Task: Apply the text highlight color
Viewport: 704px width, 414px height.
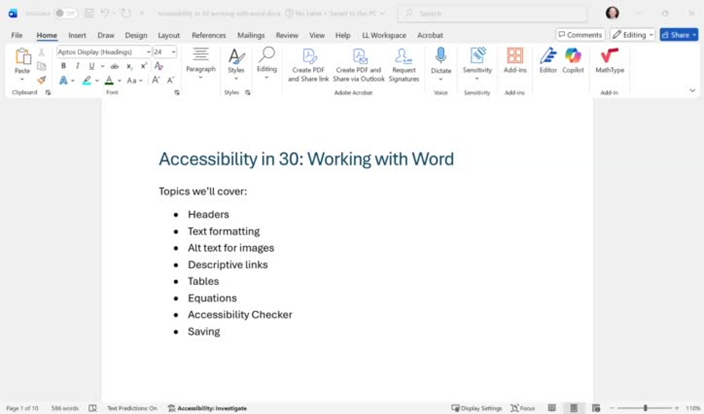Action: [86, 80]
